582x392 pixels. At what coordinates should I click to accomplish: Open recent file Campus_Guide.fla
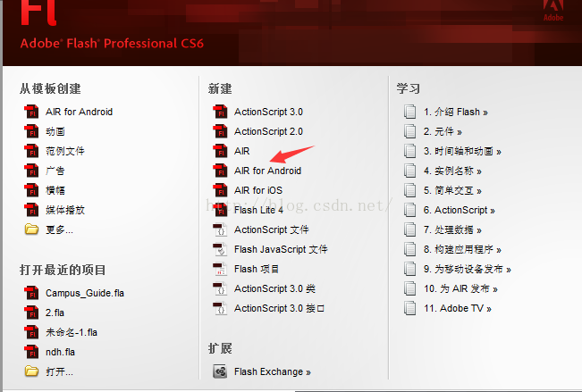(85, 293)
